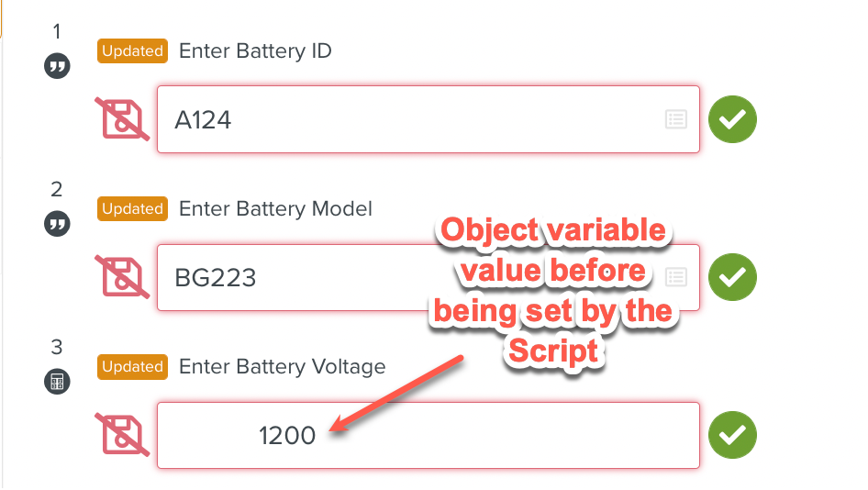Open list icon inside Battery ID field
This screenshot has height=490, width=868.
[675, 119]
